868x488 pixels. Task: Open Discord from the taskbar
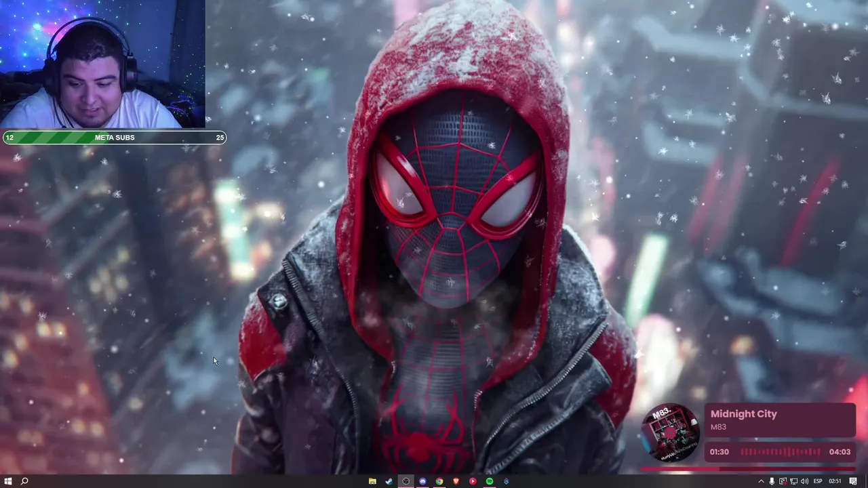pyautogui.click(x=422, y=481)
